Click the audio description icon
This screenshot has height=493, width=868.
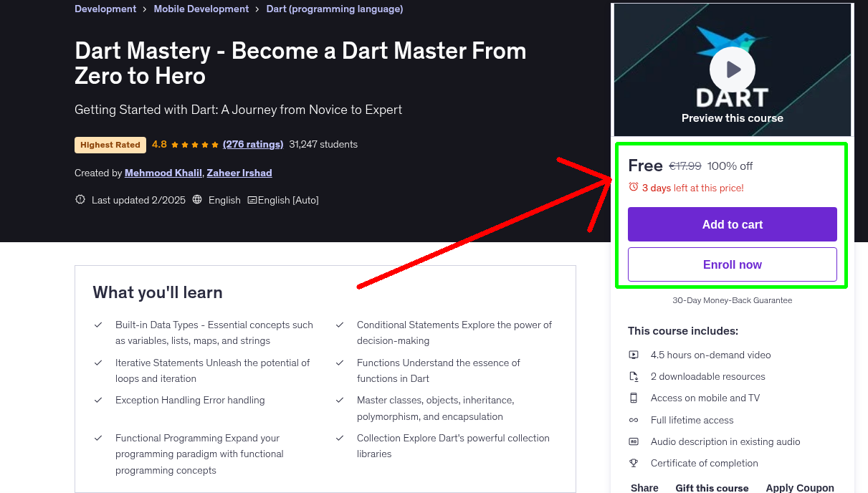point(634,441)
